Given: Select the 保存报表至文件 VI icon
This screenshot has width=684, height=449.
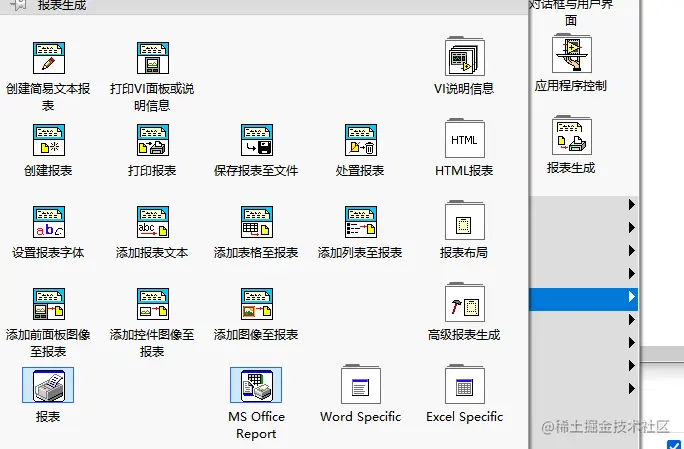Looking at the screenshot, I should click(x=257, y=140).
